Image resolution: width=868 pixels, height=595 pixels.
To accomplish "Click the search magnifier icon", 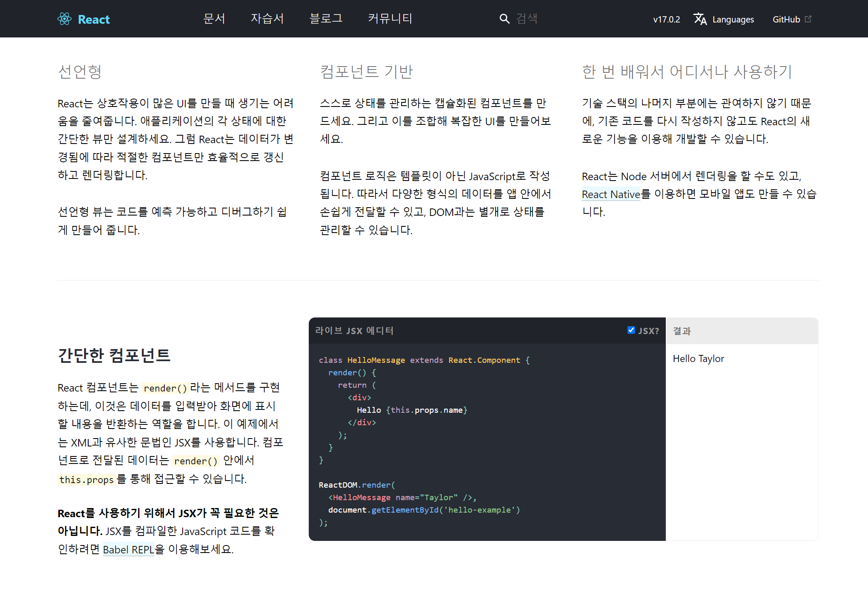I will point(504,19).
